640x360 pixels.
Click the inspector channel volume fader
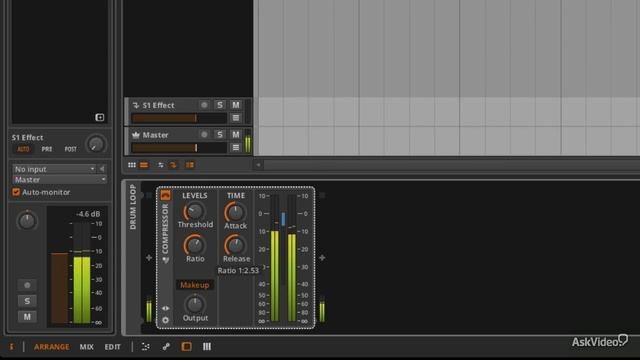pyautogui.click(x=60, y=288)
